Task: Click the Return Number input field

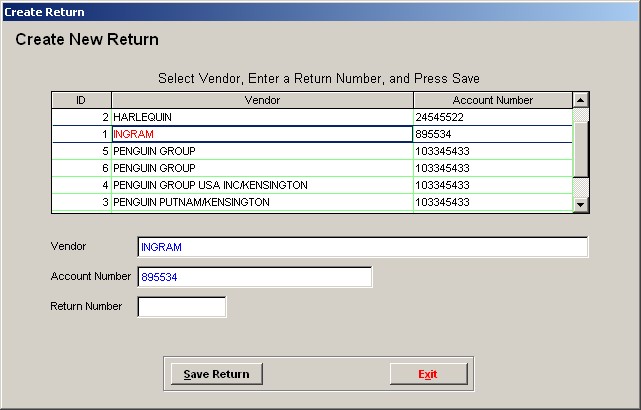Action: point(182,307)
